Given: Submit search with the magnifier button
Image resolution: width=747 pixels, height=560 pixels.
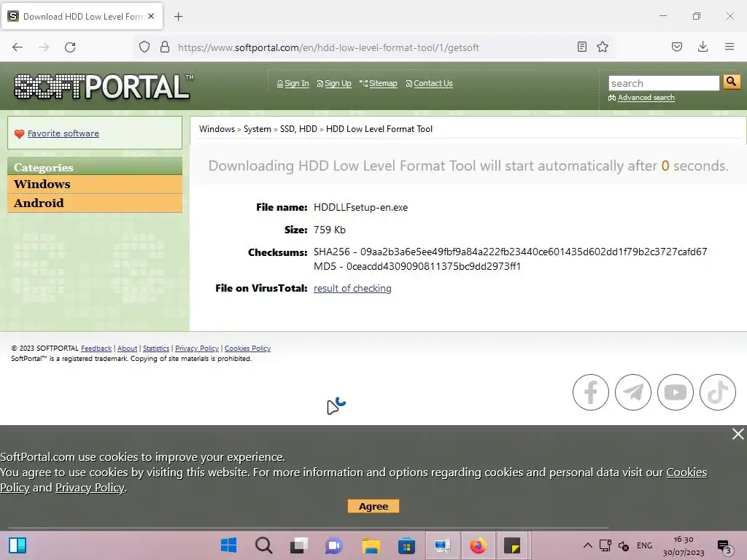Looking at the screenshot, I should pyautogui.click(x=731, y=82).
